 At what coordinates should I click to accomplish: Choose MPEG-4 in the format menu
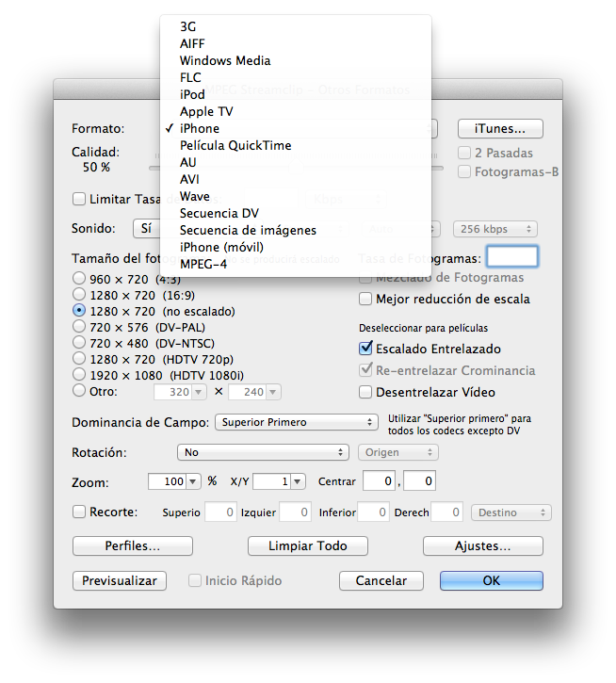click(203, 264)
